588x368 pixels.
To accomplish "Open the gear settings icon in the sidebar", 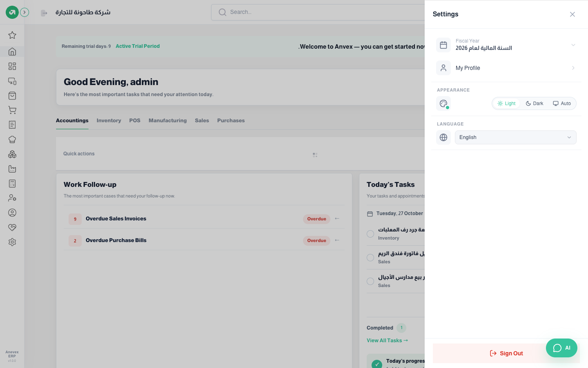I will (x=12, y=242).
